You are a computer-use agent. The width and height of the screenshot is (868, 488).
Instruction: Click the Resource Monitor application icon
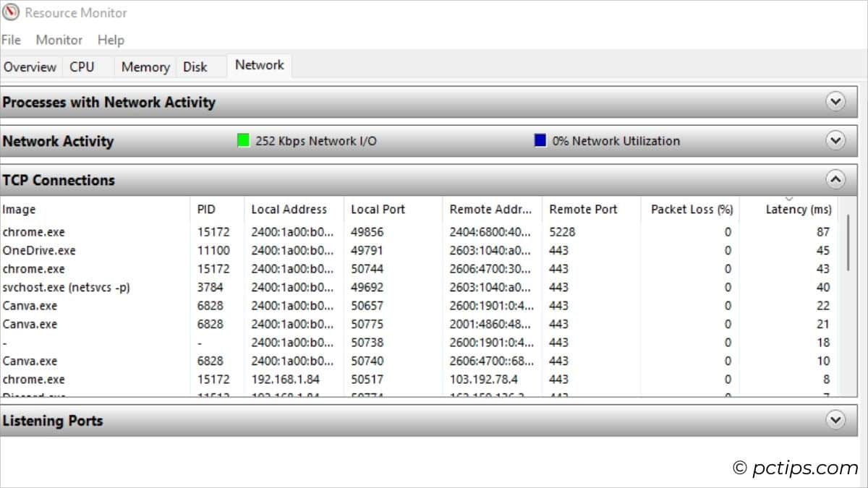[x=10, y=12]
